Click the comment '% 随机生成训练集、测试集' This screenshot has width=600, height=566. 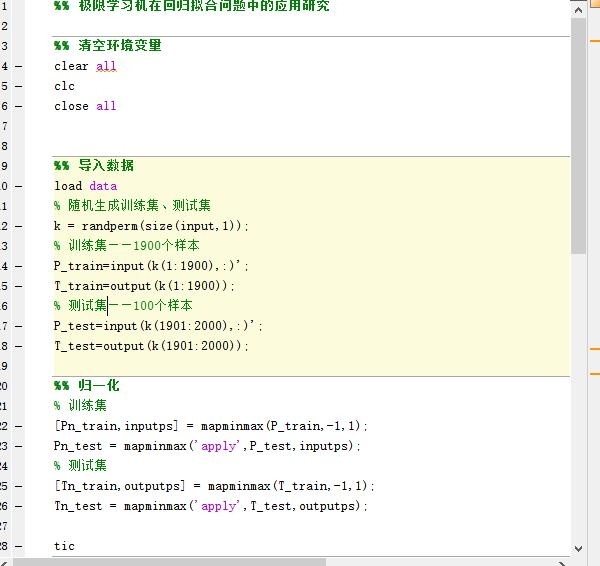click(132, 206)
